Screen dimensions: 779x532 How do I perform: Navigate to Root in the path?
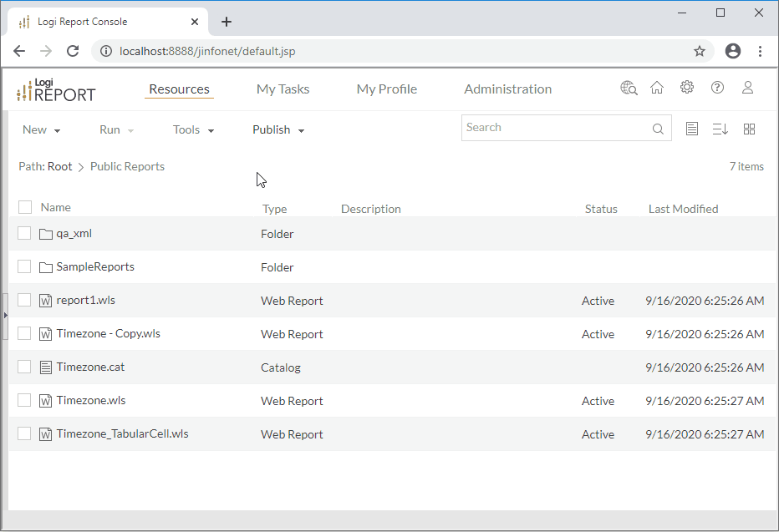(59, 167)
